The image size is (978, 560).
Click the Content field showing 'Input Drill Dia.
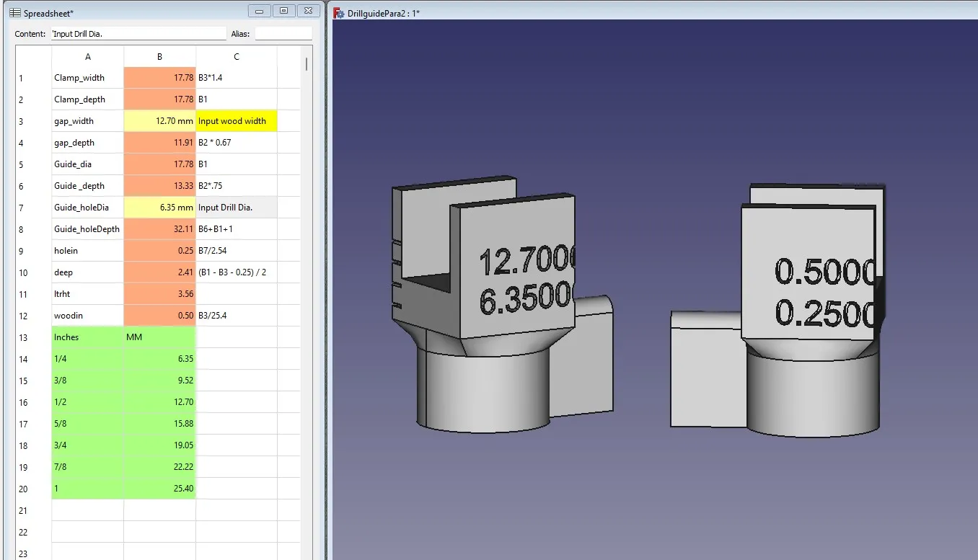pos(138,33)
